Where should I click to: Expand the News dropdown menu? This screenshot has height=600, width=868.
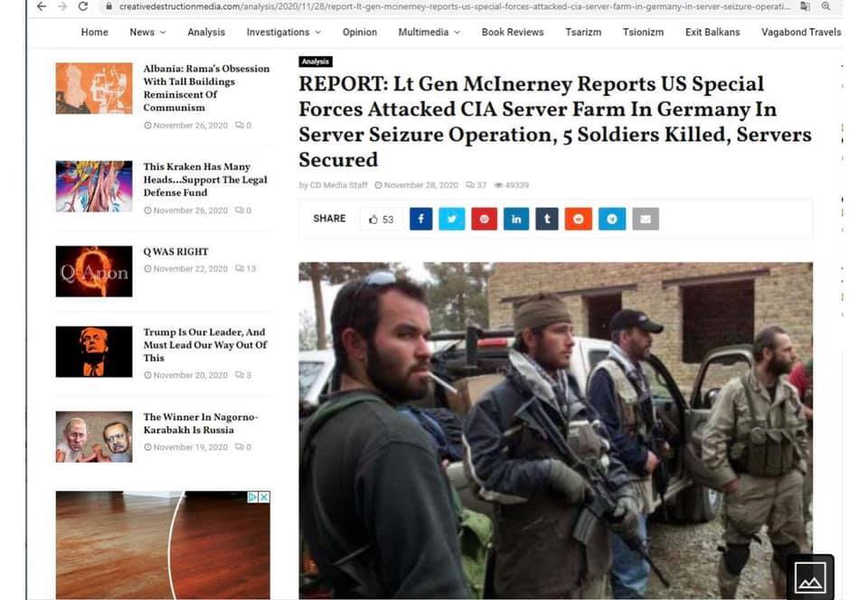point(147,32)
